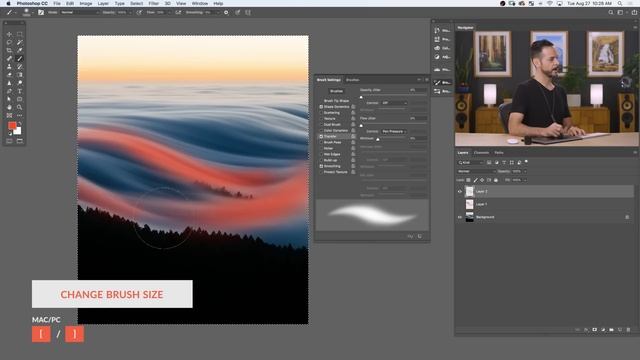Open brush Mode dropdown in options bar

point(80,12)
